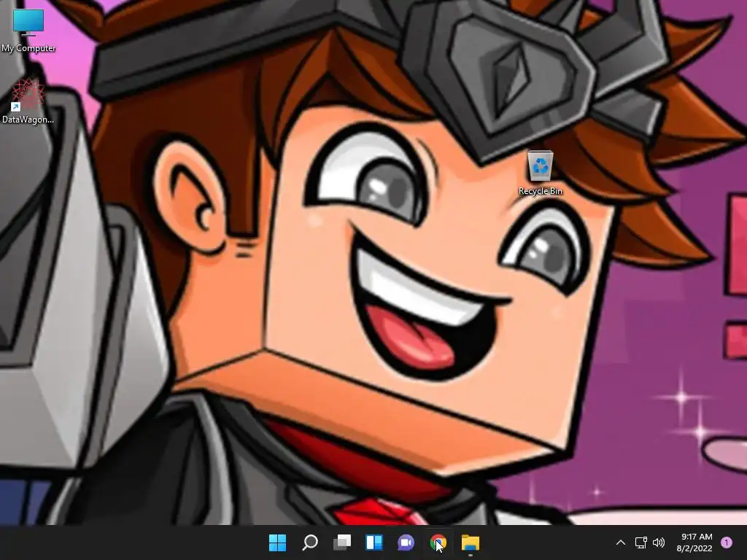This screenshot has height=560, width=747.
Task: Open taskbar Search
Action: pyautogui.click(x=310, y=542)
